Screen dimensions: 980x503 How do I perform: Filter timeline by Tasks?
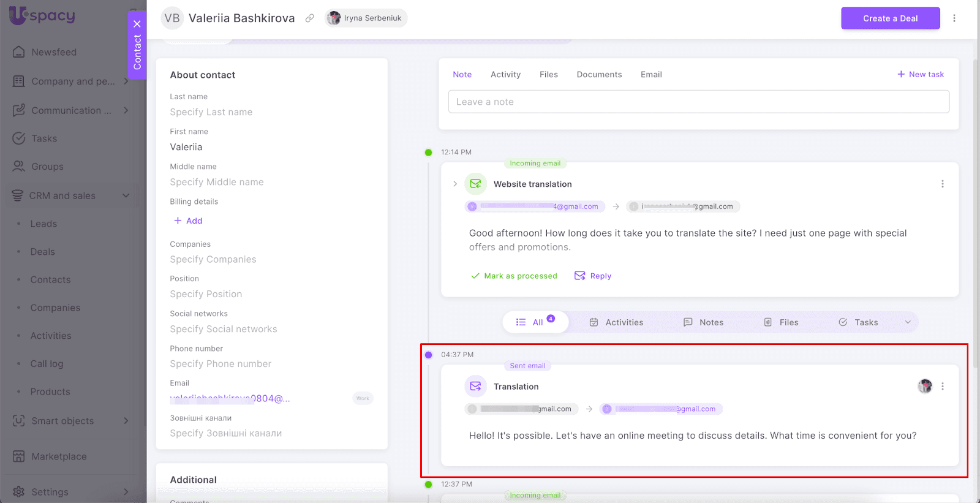click(x=858, y=322)
